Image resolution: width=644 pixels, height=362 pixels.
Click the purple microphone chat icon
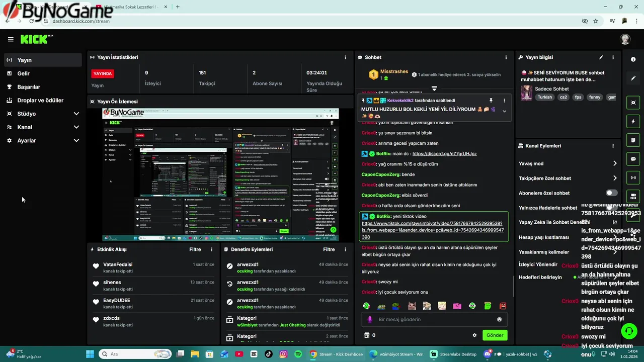pos(370,319)
